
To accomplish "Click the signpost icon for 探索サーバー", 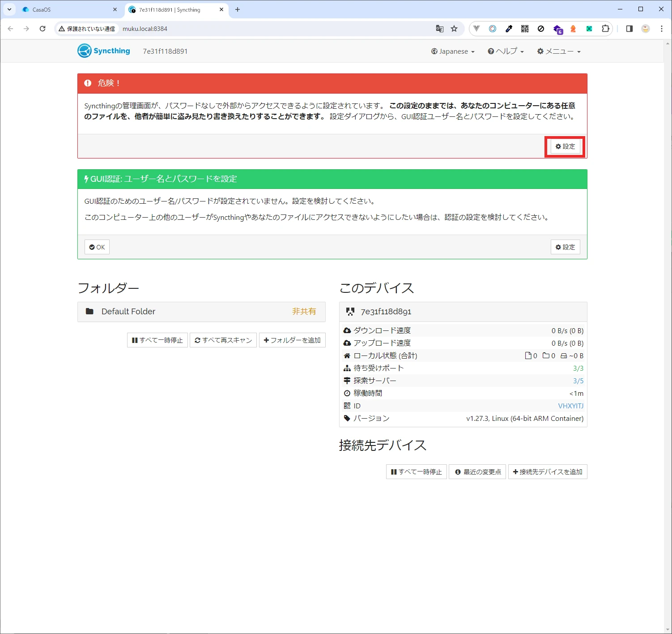I will coord(347,381).
